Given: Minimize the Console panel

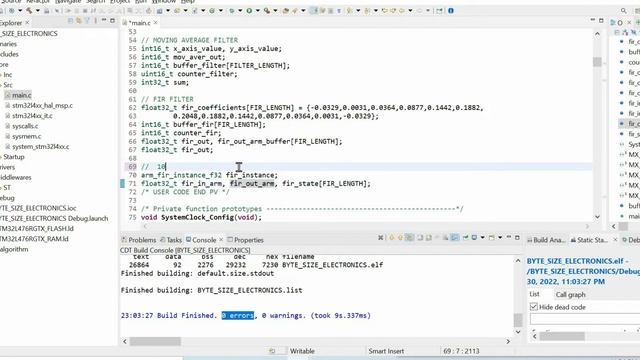Looking at the screenshot, I should (x=509, y=237).
